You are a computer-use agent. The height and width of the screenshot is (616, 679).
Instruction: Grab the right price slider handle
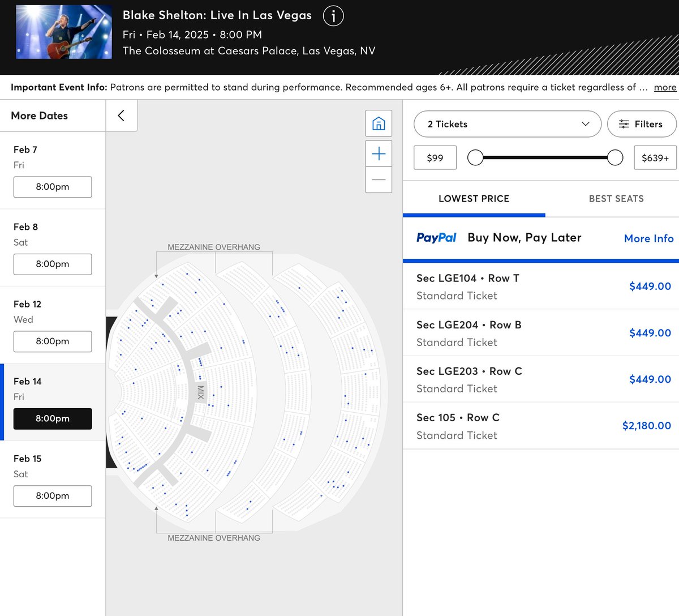tap(615, 157)
